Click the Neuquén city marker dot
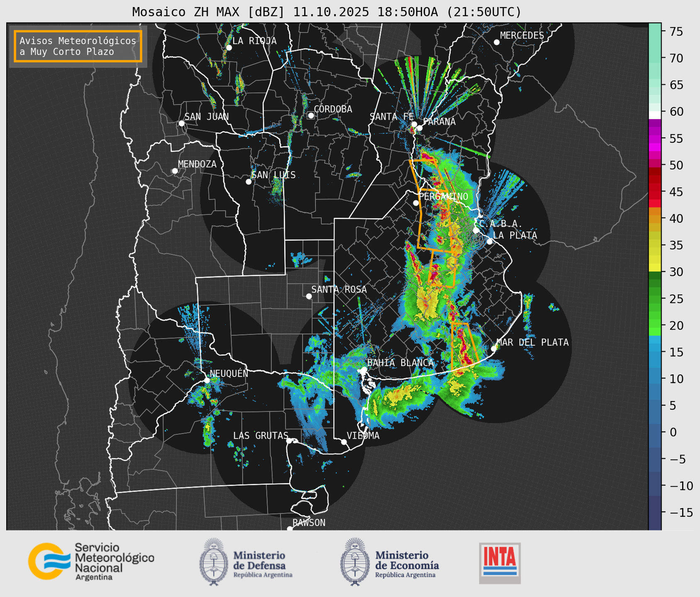Screen dimensions: 700x597 [207, 380]
